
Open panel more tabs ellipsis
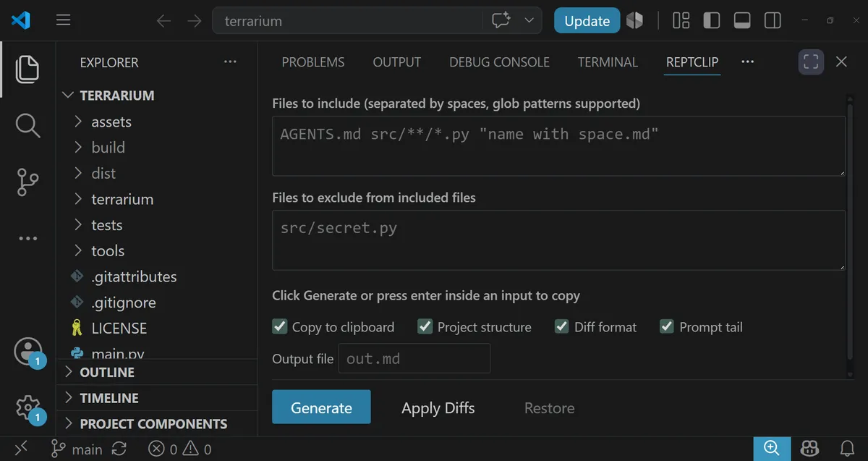coord(748,62)
